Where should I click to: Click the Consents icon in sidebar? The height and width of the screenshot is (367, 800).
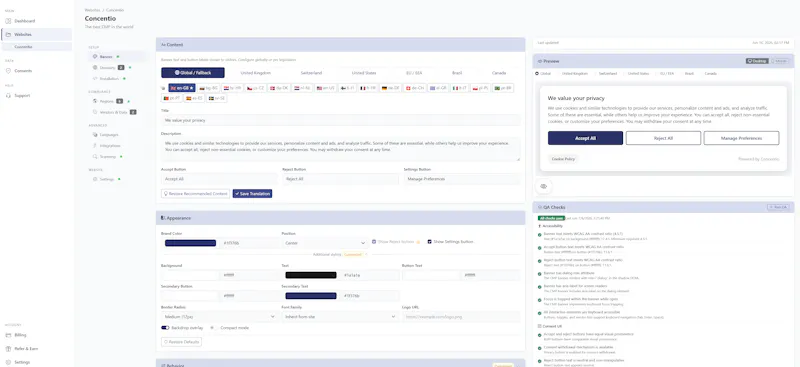[x=8, y=70]
